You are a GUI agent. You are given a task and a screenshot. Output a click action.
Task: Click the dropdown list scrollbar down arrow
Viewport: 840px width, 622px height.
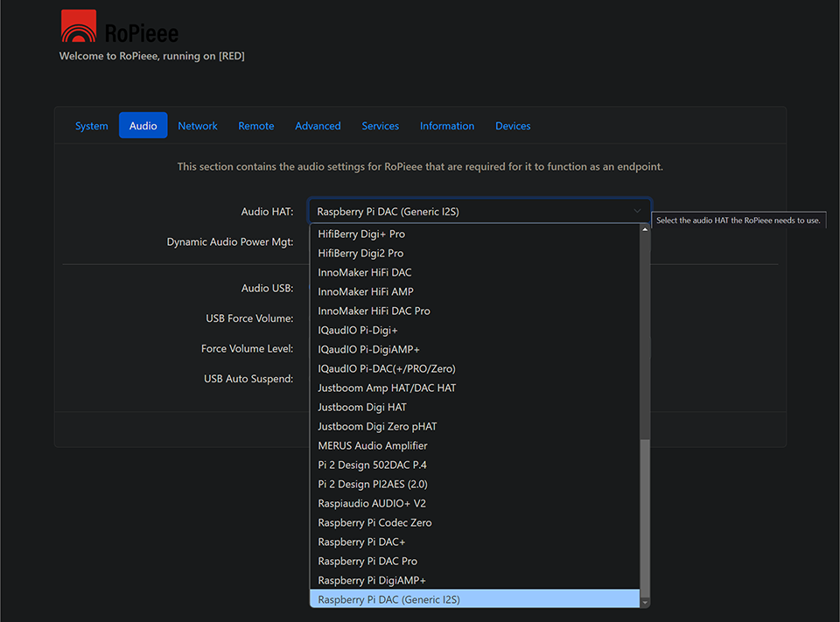click(x=645, y=603)
